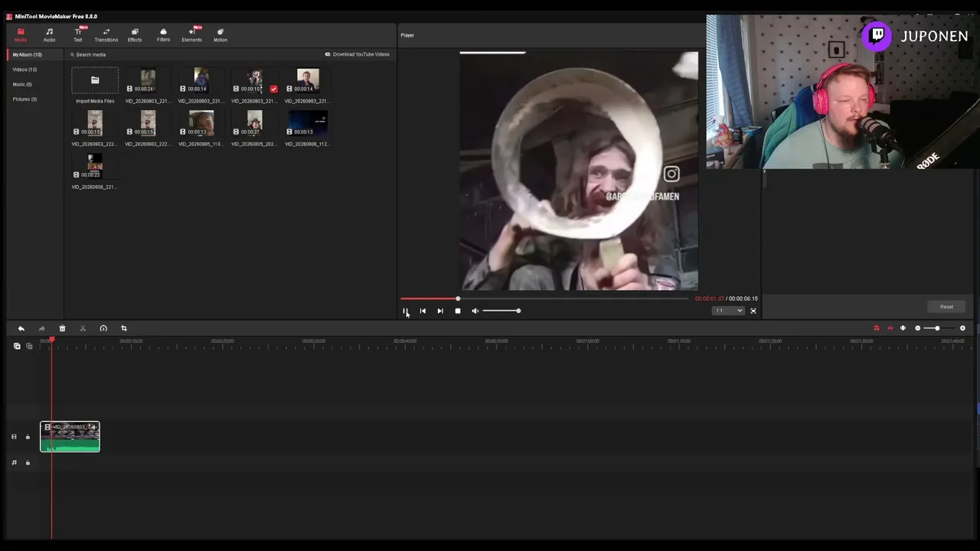Switch to the Effects tab
The height and width of the screenshot is (551, 980).
point(135,35)
